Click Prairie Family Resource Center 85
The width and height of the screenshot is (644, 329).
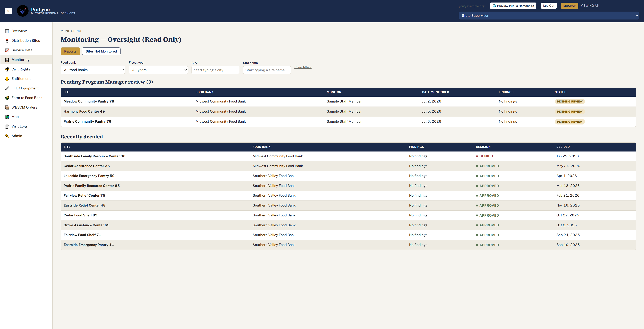click(91, 186)
